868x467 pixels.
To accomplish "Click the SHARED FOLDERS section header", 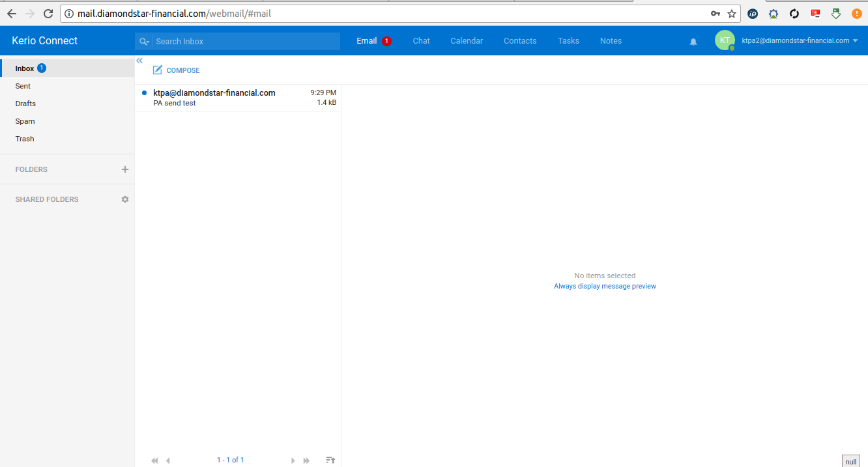I will click(47, 199).
